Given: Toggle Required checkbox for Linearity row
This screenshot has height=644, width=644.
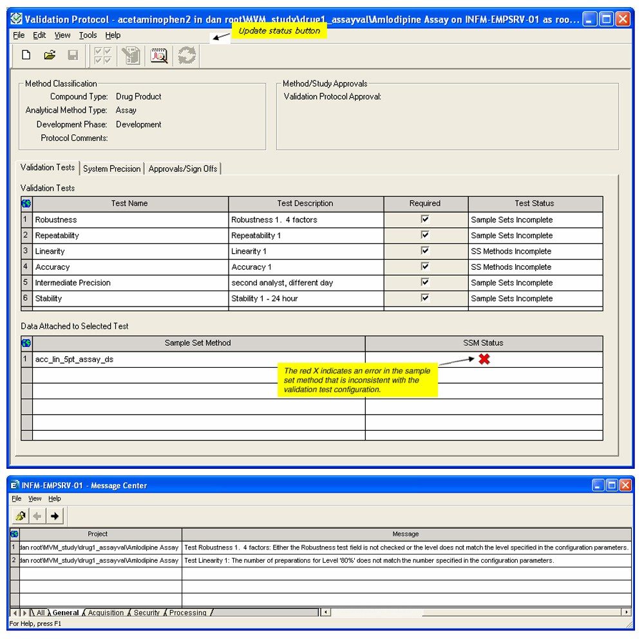Looking at the screenshot, I should coord(425,251).
